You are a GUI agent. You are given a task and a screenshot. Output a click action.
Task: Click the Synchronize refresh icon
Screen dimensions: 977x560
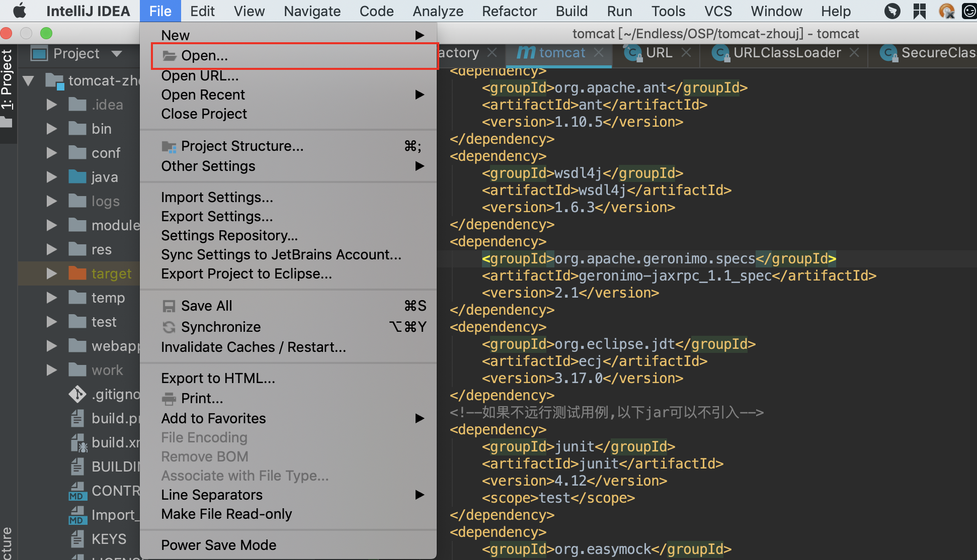click(x=169, y=327)
